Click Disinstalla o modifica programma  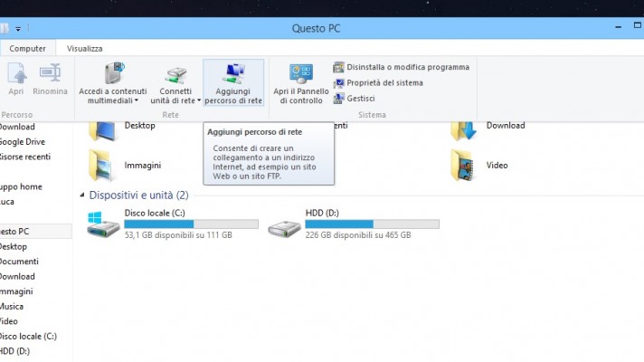(x=401, y=67)
